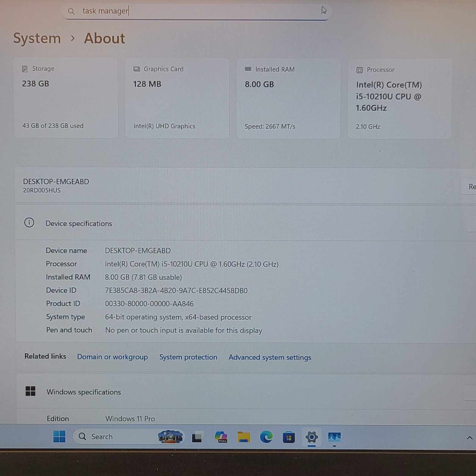Click Product ID value 00330-80000-00000-AA846
Screen dimensions: 476x476
tap(149, 304)
